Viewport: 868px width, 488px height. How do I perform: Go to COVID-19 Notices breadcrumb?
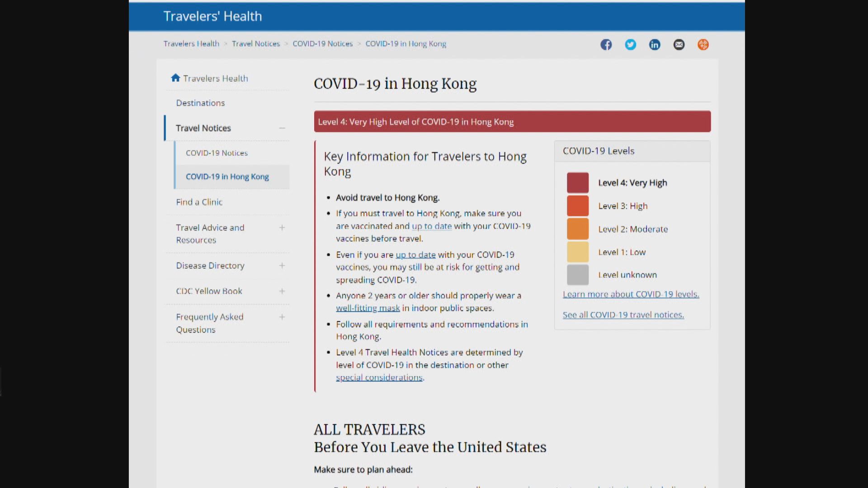(322, 44)
